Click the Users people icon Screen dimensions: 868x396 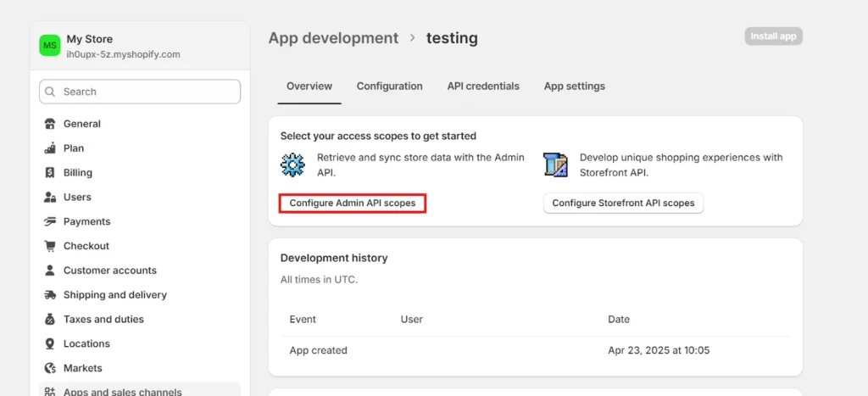coord(50,198)
